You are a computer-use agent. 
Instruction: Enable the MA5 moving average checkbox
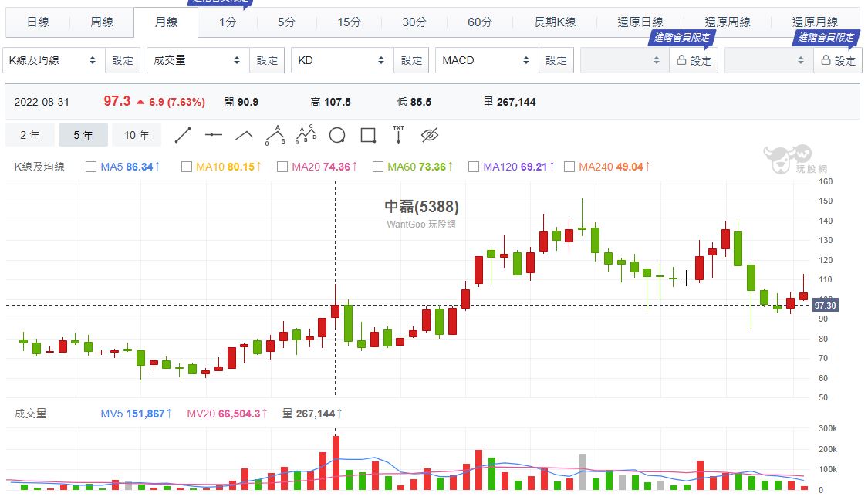(x=91, y=167)
